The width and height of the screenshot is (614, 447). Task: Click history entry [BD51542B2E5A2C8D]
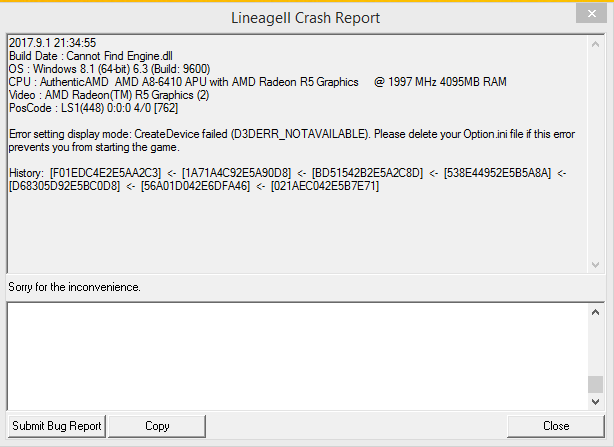[x=367, y=173]
